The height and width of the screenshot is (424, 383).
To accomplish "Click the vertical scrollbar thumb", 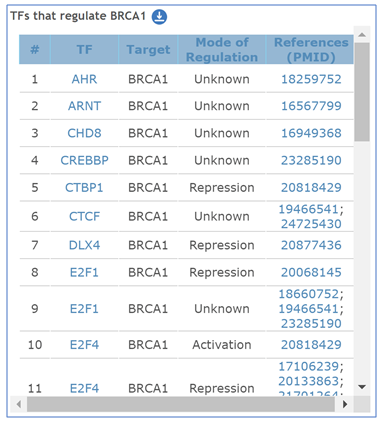I will pyautogui.click(x=362, y=92).
